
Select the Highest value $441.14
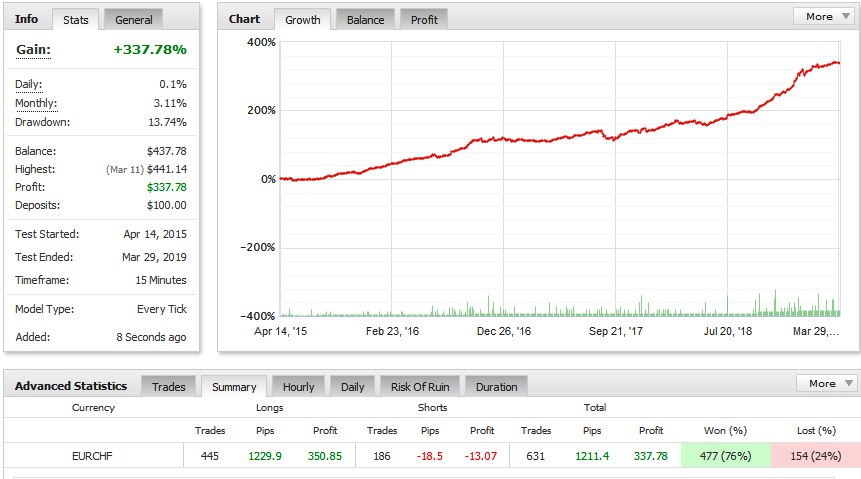pos(166,169)
